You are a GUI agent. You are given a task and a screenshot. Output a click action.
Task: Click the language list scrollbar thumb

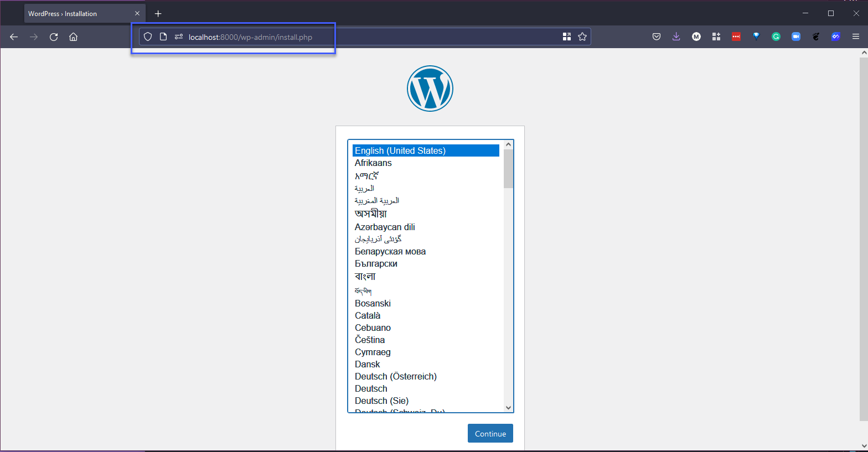[x=508, y=169]
